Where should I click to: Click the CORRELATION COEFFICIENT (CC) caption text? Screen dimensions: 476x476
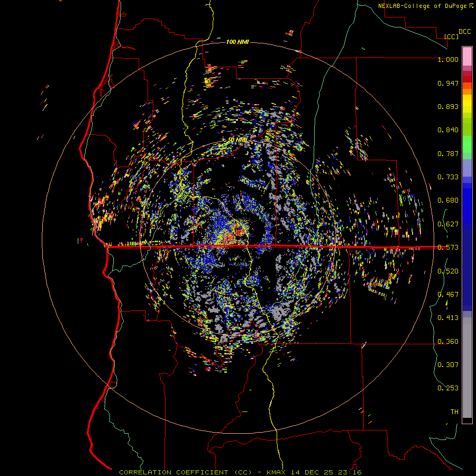tap(185, 472)
